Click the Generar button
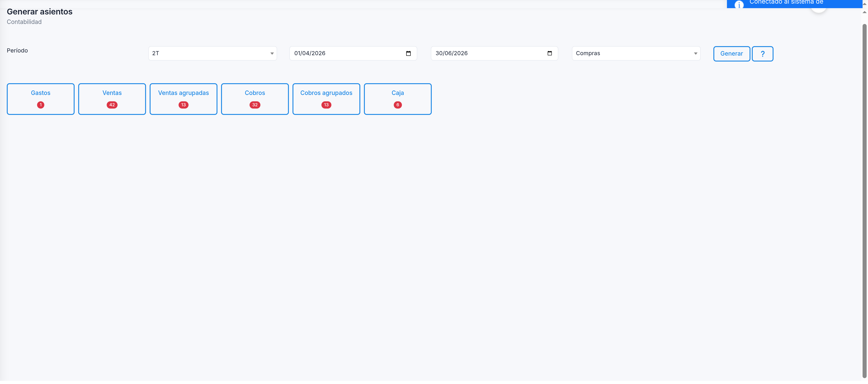This screenshot has width=868, height=384. point(731,54)
